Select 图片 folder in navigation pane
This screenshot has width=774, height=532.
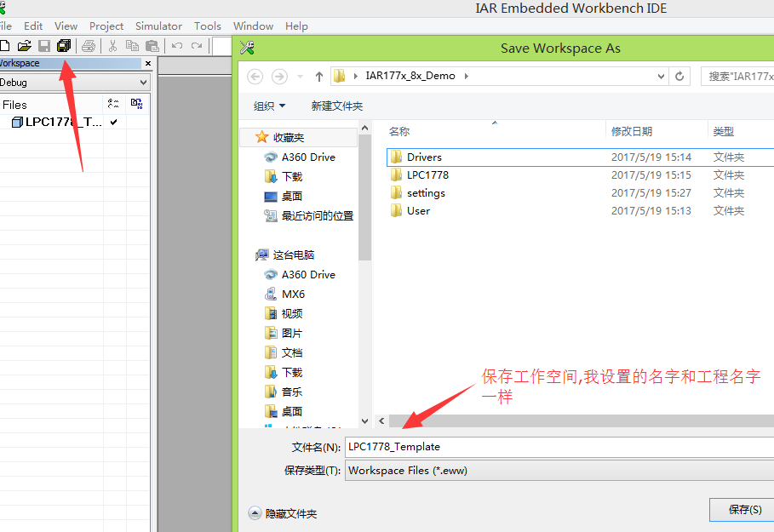click(284, 333)
